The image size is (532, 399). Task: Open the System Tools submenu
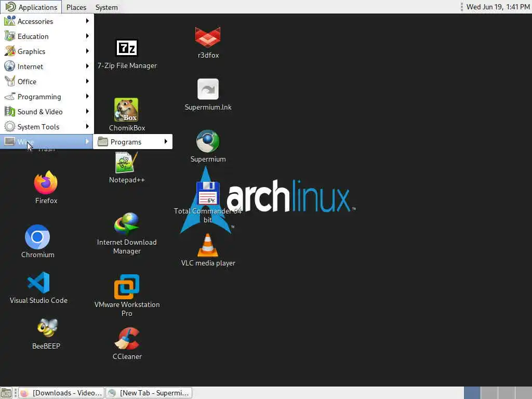pos(47,127)
